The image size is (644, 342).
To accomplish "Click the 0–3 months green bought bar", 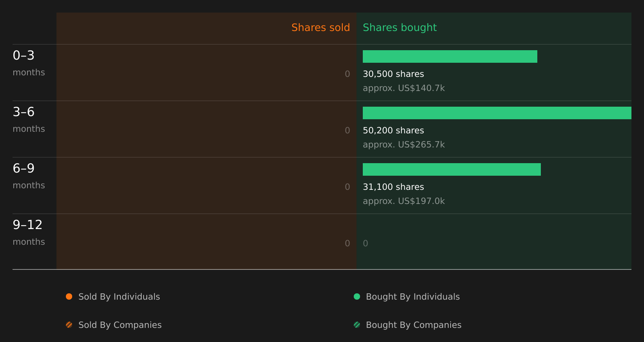I will pyautogui.click(x=450, y=56).
